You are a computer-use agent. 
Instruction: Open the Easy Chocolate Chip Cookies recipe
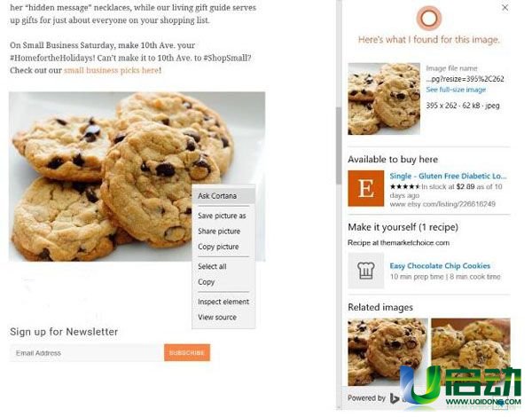tap(440, 266)
